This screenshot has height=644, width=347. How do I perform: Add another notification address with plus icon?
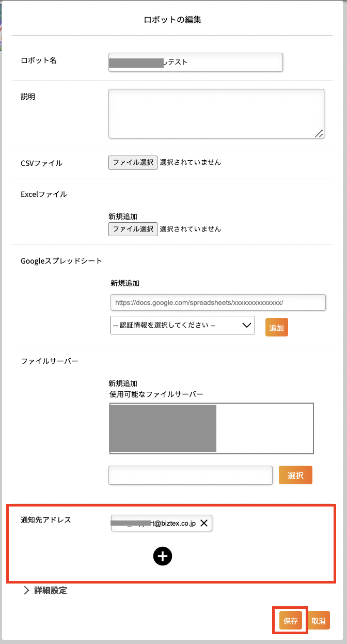click(x=163, y=556)
